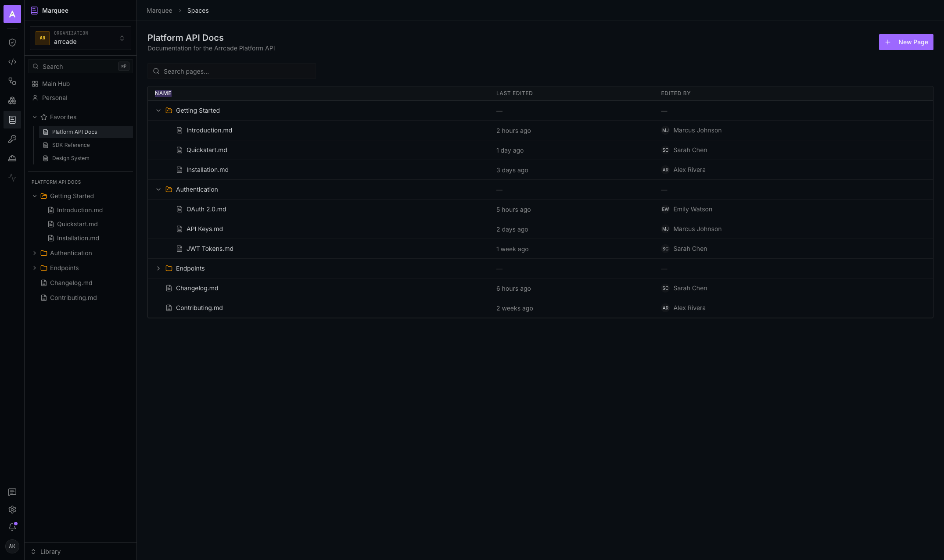Open the feedback chat icon at the bottom of the rail

[12, 492]
